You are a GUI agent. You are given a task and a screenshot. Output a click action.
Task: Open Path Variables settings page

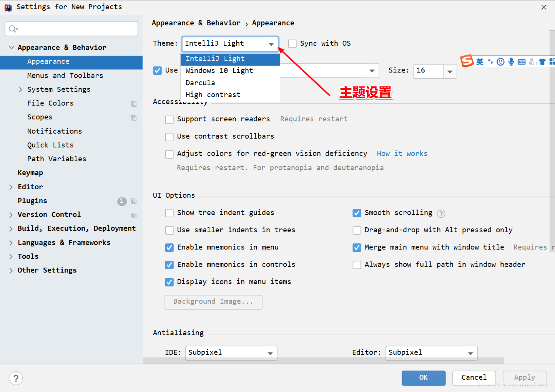(56, 159)
